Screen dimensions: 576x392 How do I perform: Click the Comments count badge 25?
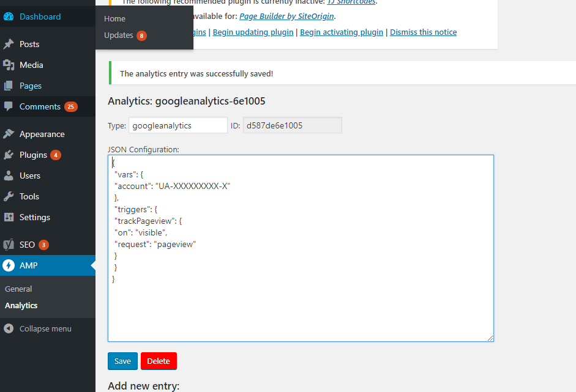[x=71, y=107]
